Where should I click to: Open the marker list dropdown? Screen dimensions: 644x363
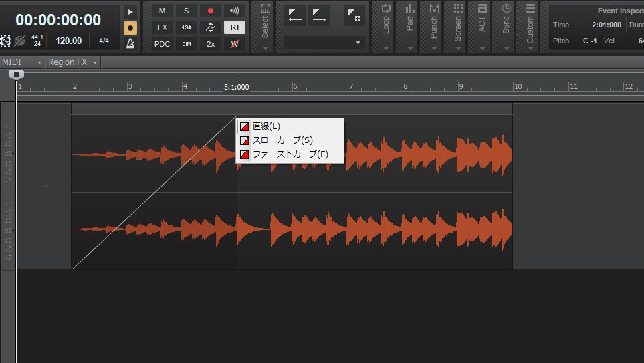(x=324, y=43)
